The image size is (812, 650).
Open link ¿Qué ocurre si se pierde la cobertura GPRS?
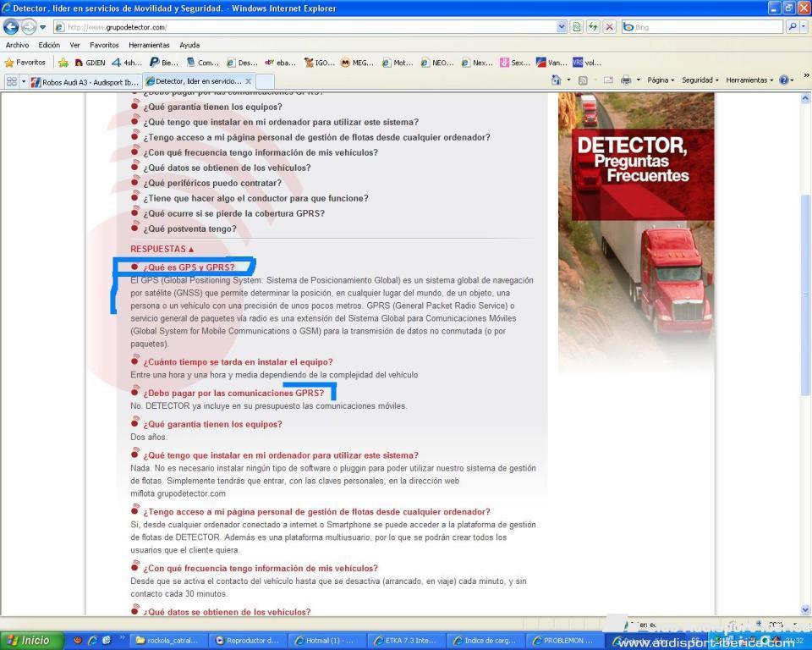(x=234, y=213)
